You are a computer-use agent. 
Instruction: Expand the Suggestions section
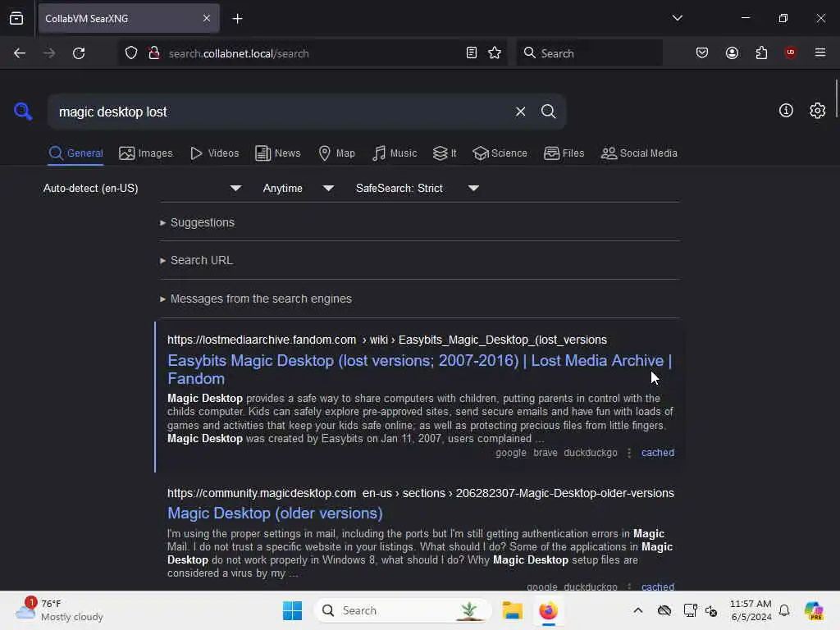(x=197, y=222)
